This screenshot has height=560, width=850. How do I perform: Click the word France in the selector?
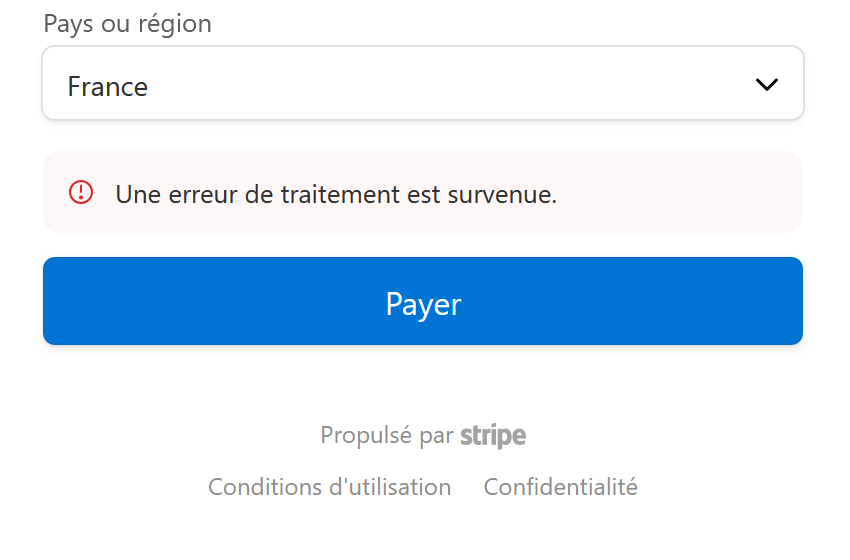tap(107, 87)
